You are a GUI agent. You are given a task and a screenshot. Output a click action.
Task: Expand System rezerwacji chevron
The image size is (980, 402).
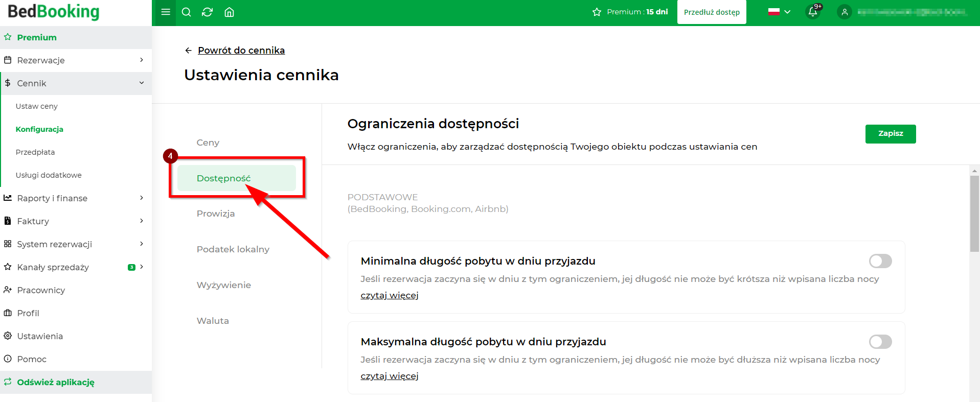tap(142, 244)
